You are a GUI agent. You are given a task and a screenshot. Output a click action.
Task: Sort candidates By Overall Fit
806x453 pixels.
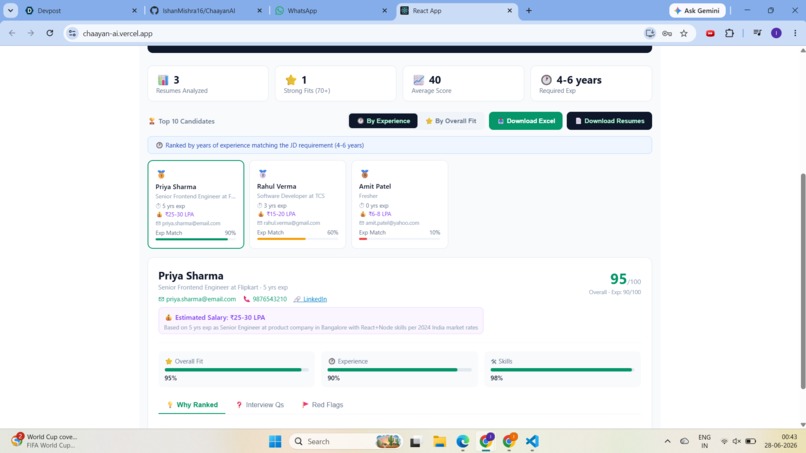[x=451, y=121]
